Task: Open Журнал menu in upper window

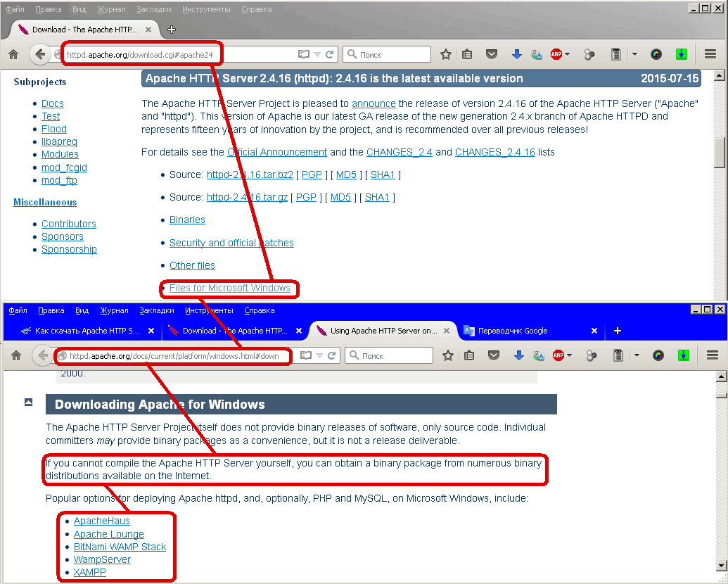Action: pyautogui.click(x=111, y=9)
